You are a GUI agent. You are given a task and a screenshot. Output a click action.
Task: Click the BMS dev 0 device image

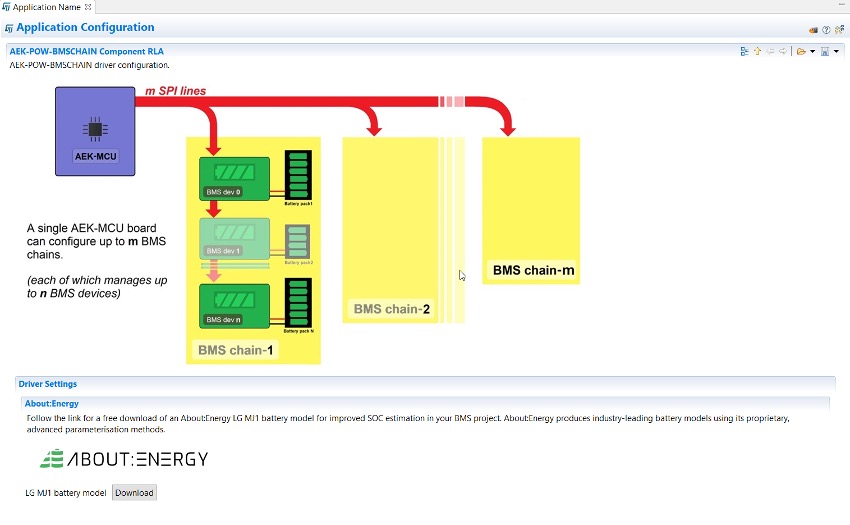coord(234,178)
